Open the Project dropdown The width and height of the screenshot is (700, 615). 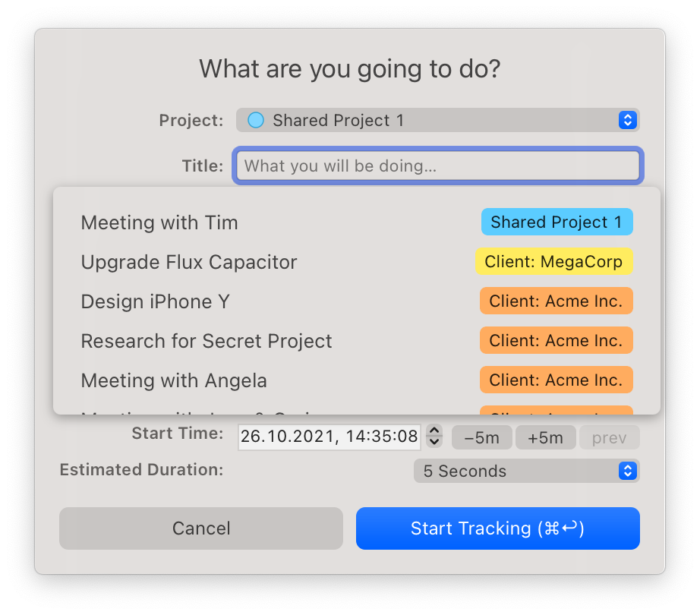(x=437, y=119)
